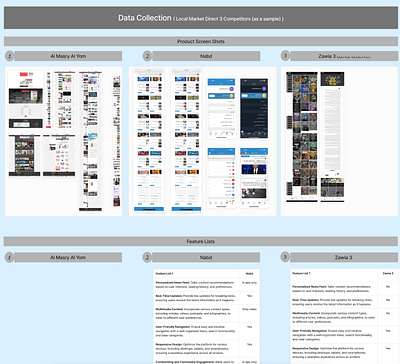Open Zawia 3 article page screenshot
The image size is (400, 364).
pos(332,137)
